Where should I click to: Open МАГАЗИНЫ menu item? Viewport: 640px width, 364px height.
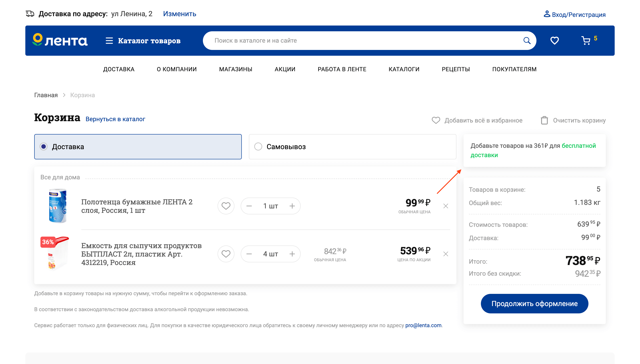pos(236,69)
